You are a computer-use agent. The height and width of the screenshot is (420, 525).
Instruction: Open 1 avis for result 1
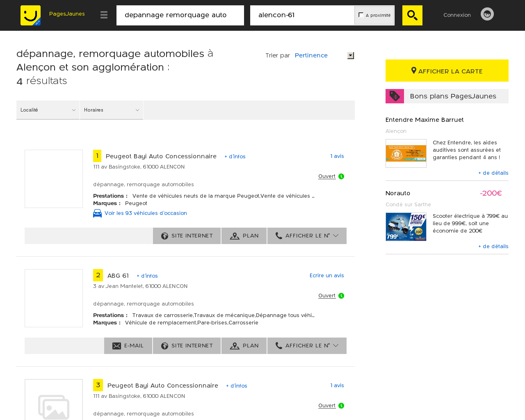(337, 156)
